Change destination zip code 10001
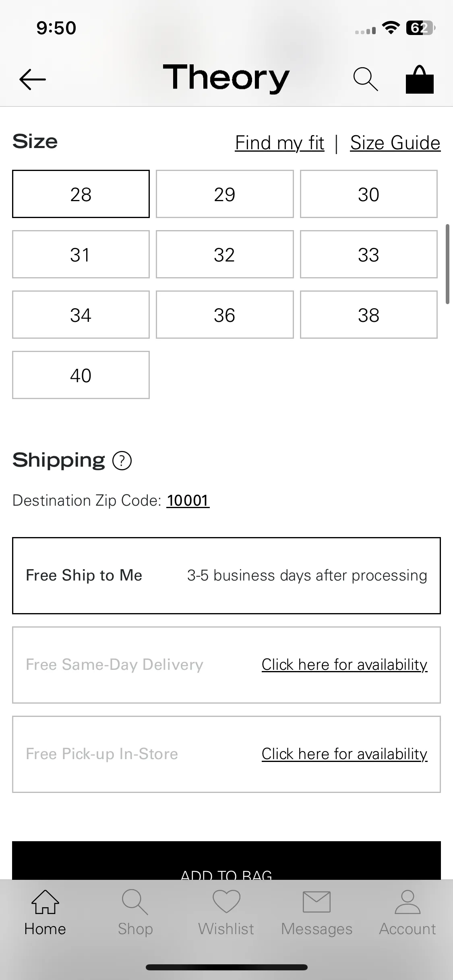This screenshot has height=980, width=453. click(188, 501)
